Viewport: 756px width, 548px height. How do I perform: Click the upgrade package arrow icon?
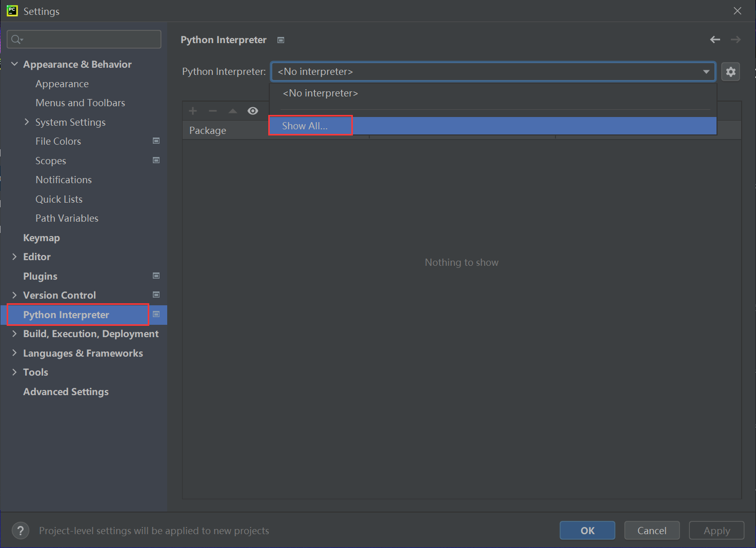click(233, 111)
